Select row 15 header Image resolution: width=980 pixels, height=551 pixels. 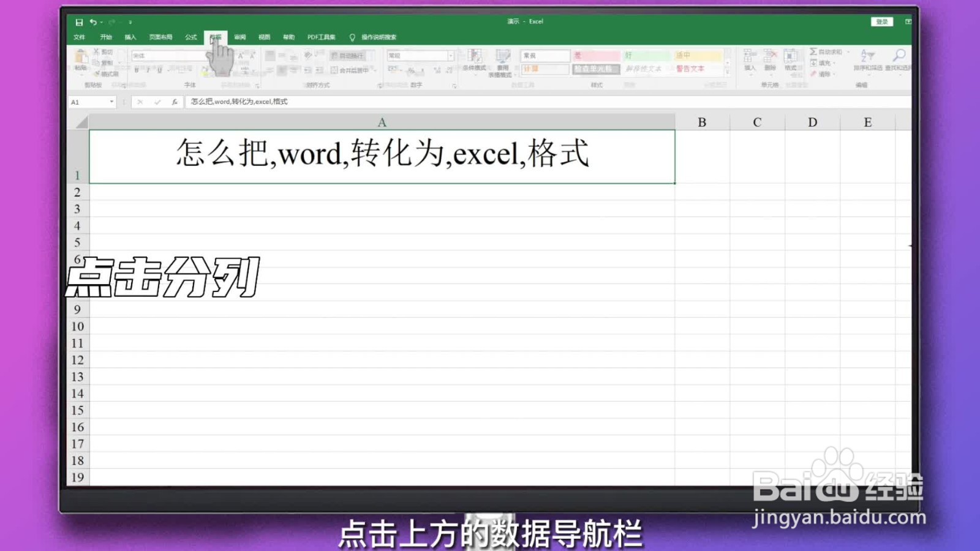78,410
